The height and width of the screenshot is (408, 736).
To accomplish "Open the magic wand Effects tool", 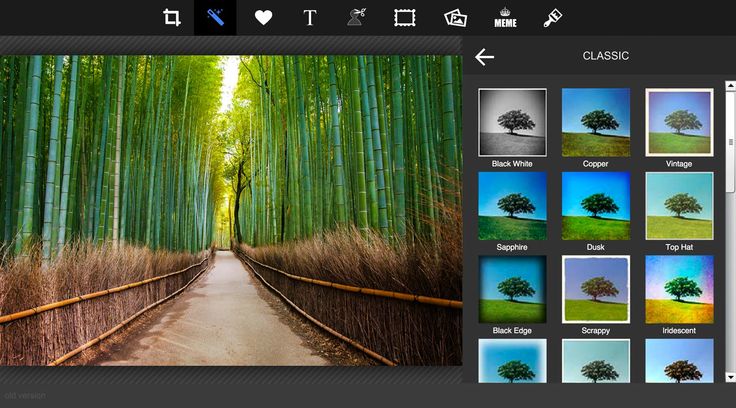I will pos(215,18).
